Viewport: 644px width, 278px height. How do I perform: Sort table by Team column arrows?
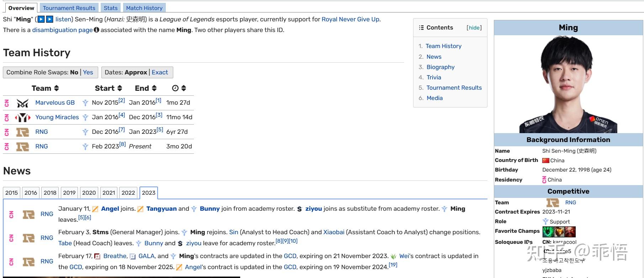56,88
